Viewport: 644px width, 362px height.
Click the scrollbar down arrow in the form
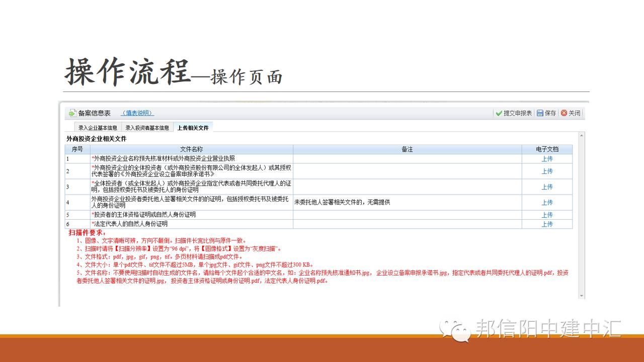pyautogui.click(x=582, y=296)
